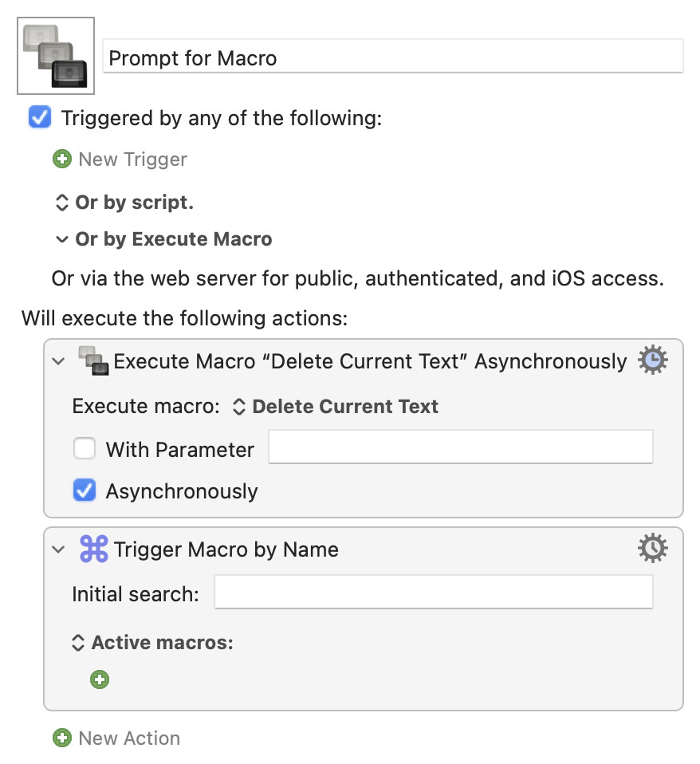
Task: Click the green New Action plus icon
Action: pyautogui.click(x=61, y=738)
